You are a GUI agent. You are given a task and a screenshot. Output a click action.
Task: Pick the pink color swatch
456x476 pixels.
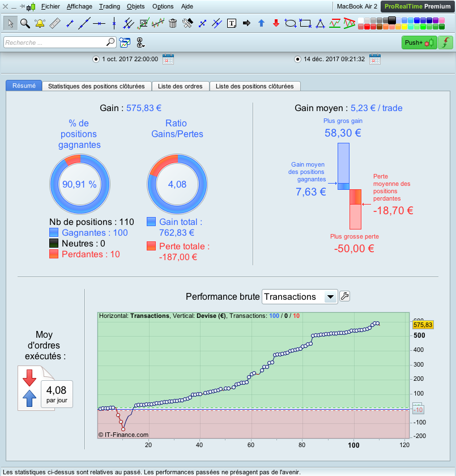442,20
